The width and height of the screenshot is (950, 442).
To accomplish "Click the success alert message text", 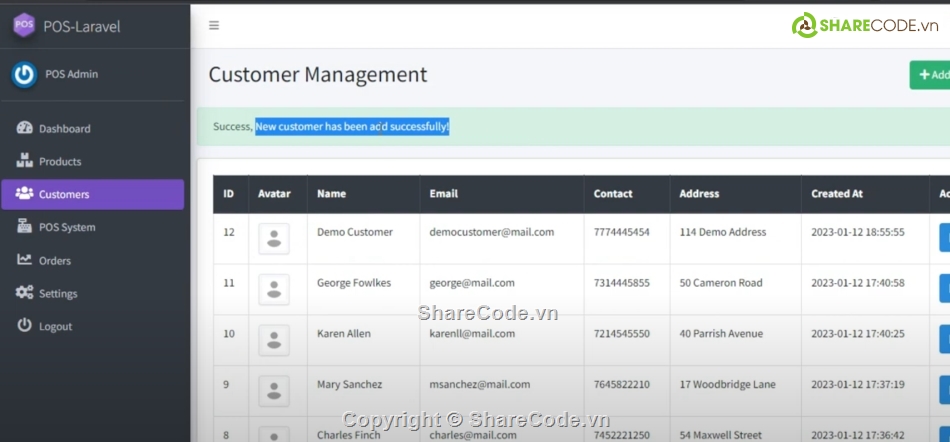I will [x=331, y=127].
